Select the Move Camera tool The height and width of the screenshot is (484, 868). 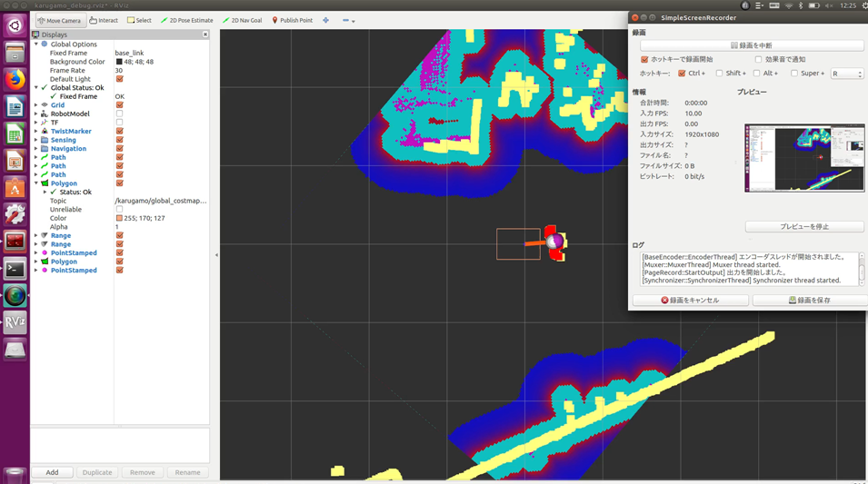pyautogui.click(x=60, y=21)
